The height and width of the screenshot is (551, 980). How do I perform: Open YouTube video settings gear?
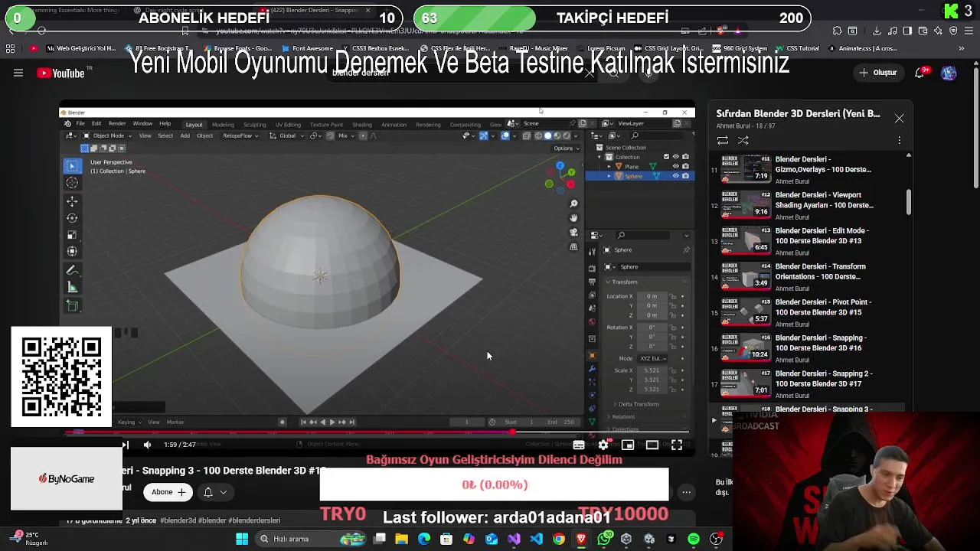603,445
